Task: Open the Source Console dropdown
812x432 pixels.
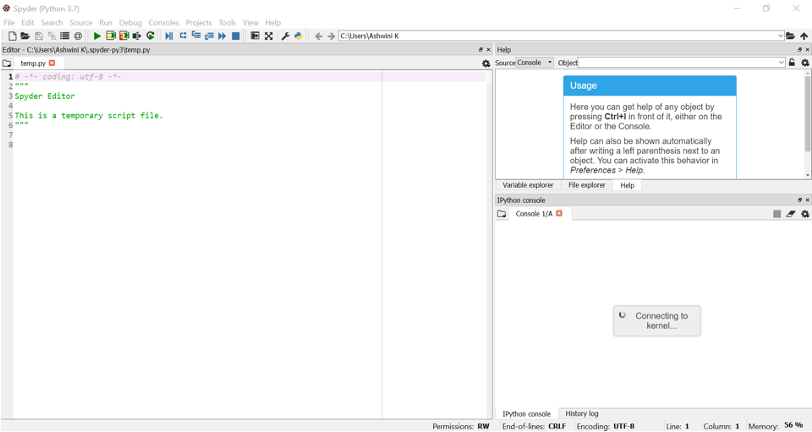Action: point(535,63)
